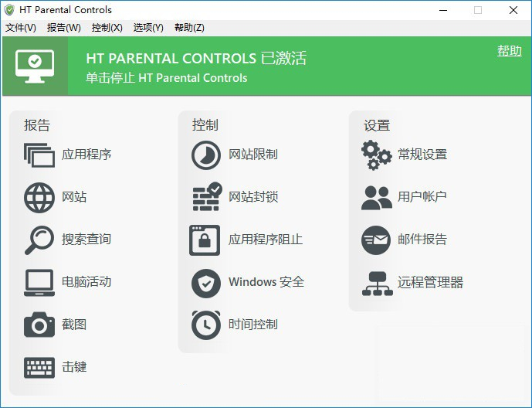This screenshot has width=532, height=408.
Task: Open 远程管理器 network icon
Action: click(x=377, y=284)
